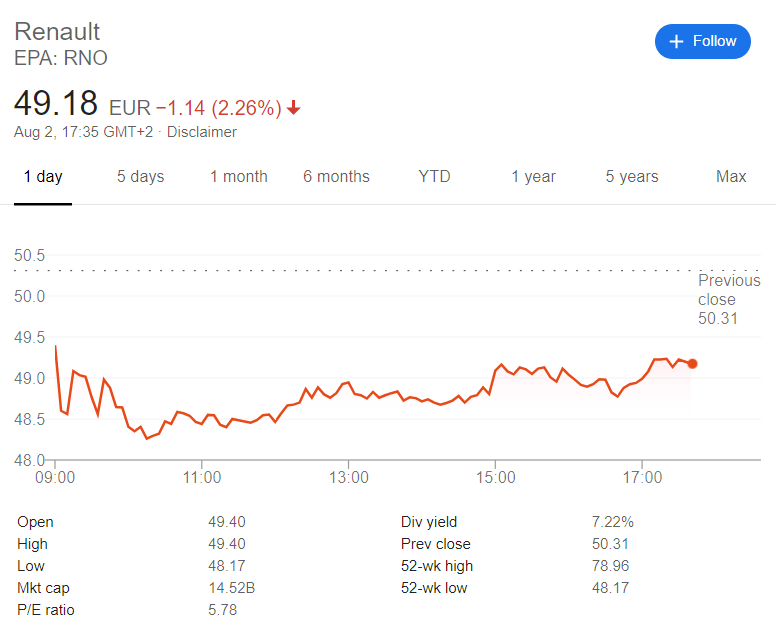Click the Renault company title

[57, 32]
